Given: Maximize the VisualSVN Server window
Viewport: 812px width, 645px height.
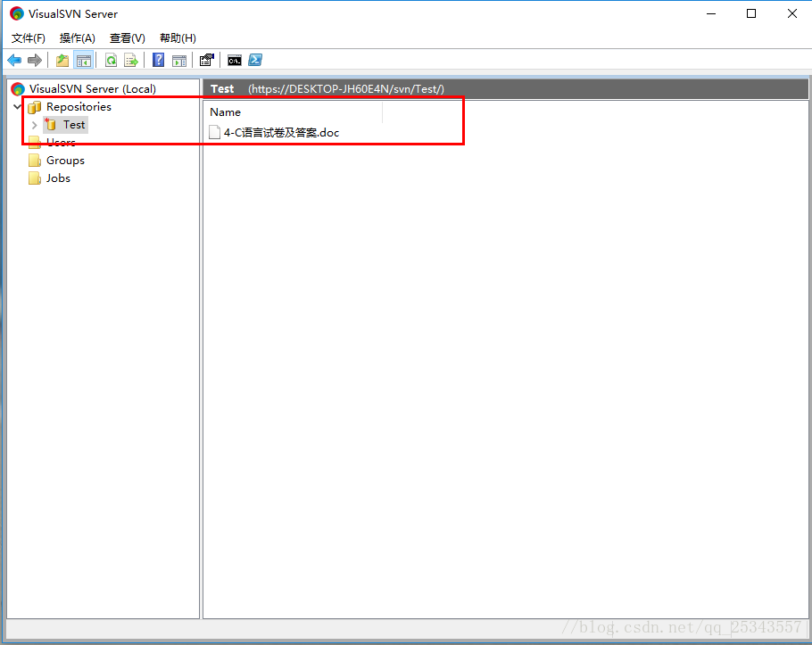Looking at the screenshot, I should tap(751, 14).
